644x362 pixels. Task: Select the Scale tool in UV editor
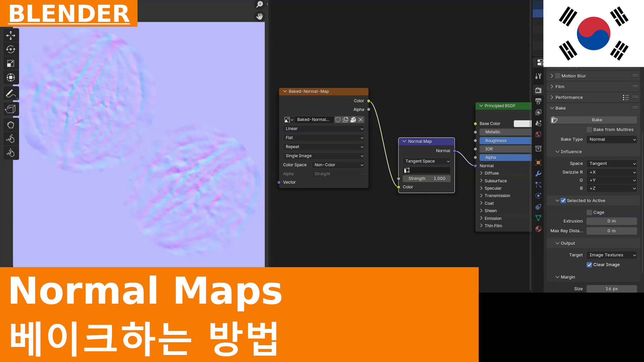point(11,63)
